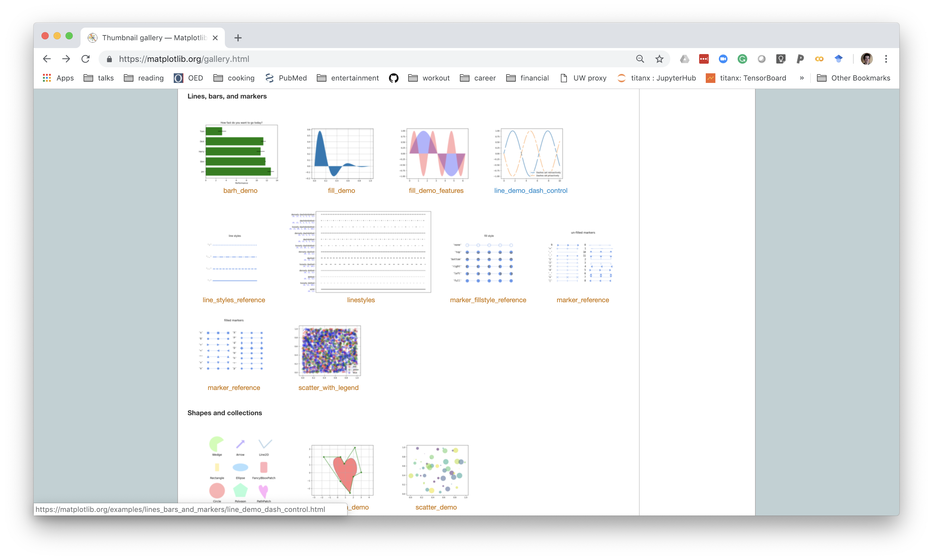Open the titanx JupyterHub bookmark

(656, 78)
